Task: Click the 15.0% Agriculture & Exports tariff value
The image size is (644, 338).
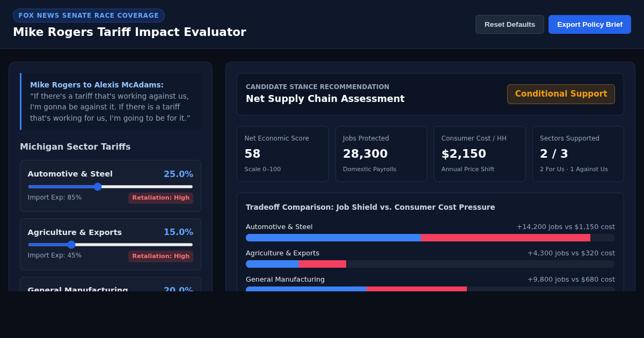Action: [x=178, y=232]
